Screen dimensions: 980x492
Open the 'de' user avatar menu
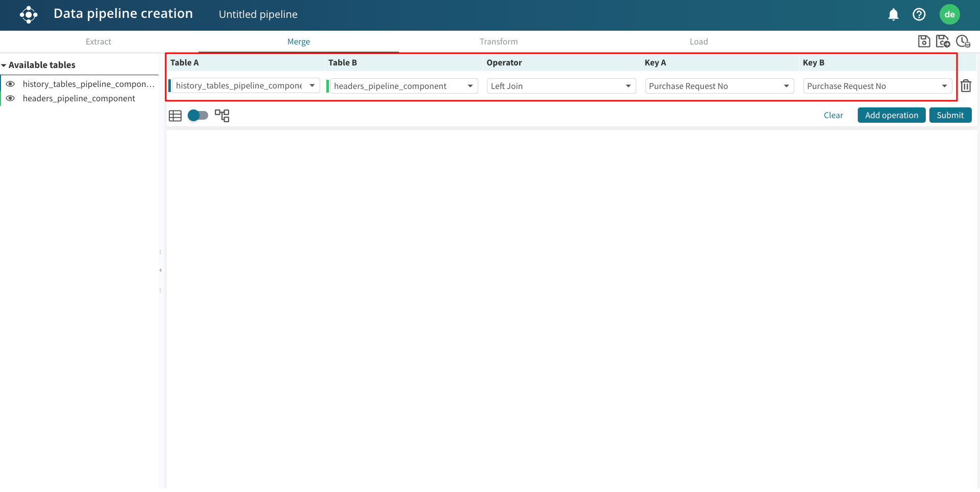[949, 15]
